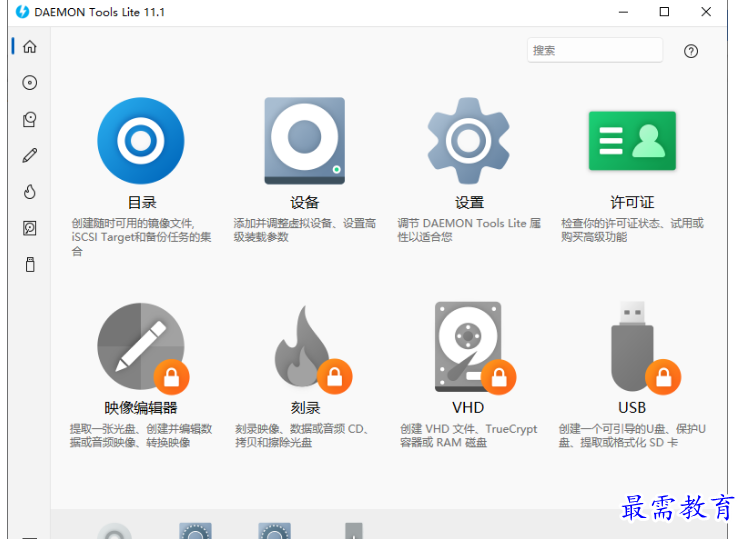This screenshot has width=743, height=539.
Task: Click the 添加并调整虚拟设备 description text
Action: coord(305,230)
